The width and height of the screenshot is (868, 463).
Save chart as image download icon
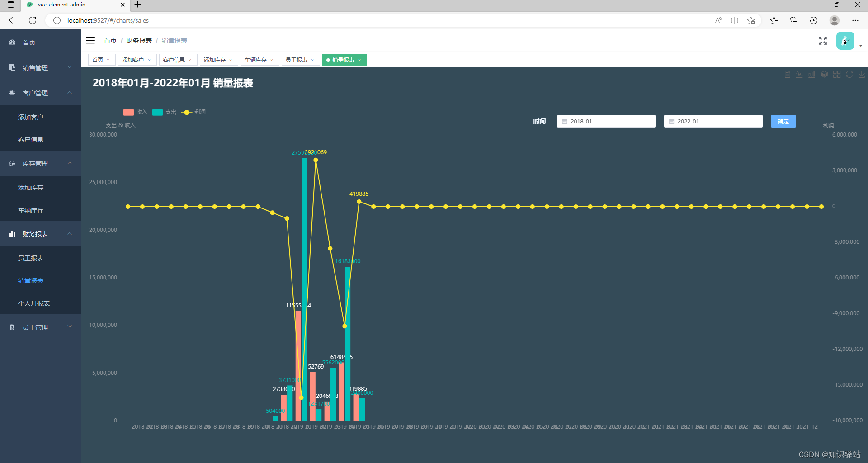(862, 74)
